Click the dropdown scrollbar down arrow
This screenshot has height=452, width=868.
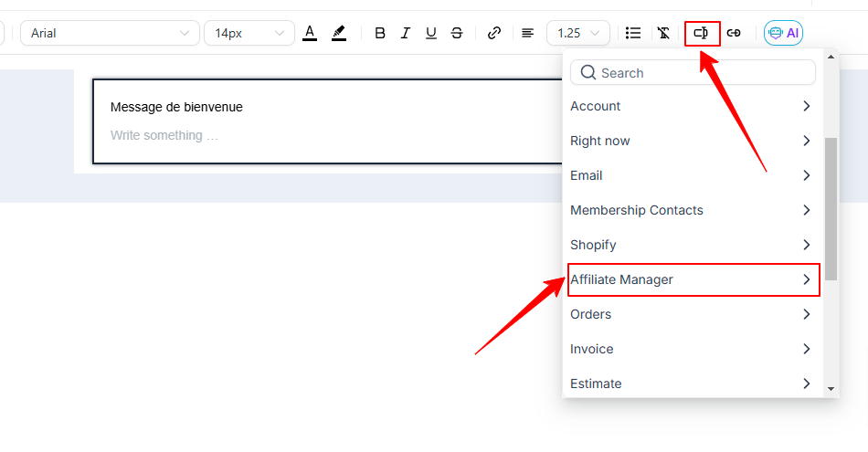point(831,389)
